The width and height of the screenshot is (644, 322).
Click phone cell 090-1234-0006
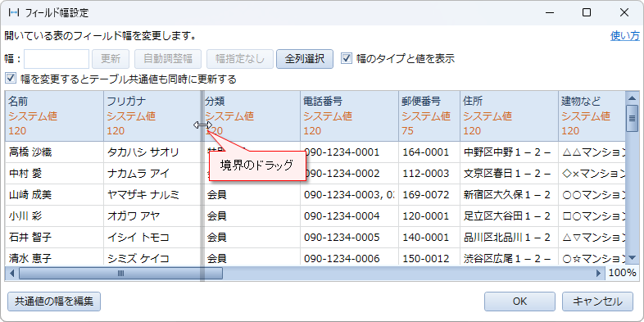[x=349, y=256]
